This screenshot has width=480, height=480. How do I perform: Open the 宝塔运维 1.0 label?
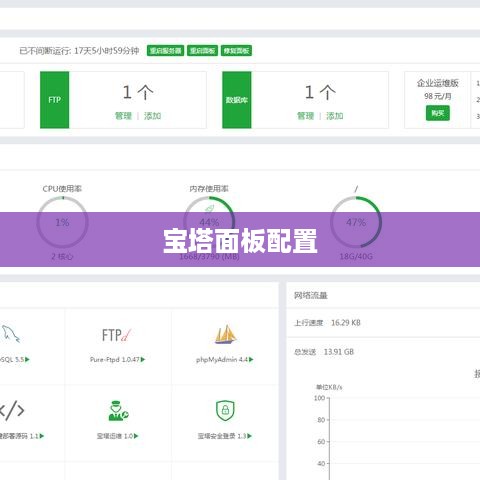pyautogui.click(x=115, y=436)
